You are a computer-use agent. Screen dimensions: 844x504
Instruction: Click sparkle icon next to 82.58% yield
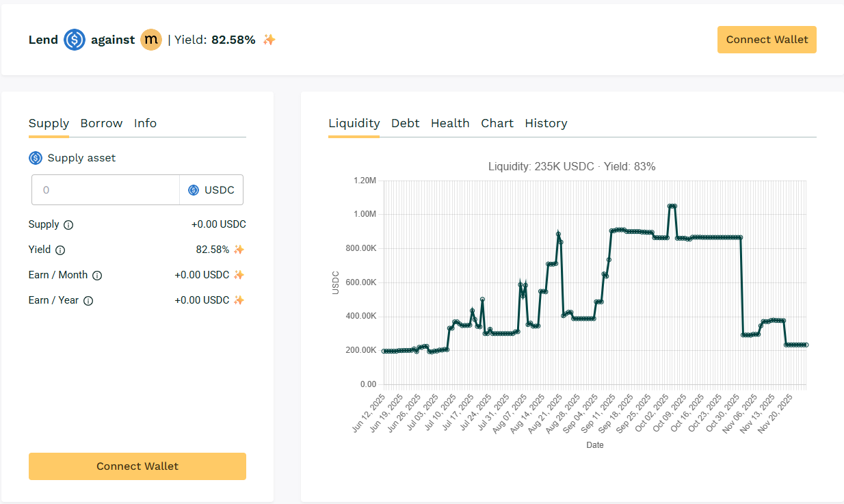coord(239,250)
